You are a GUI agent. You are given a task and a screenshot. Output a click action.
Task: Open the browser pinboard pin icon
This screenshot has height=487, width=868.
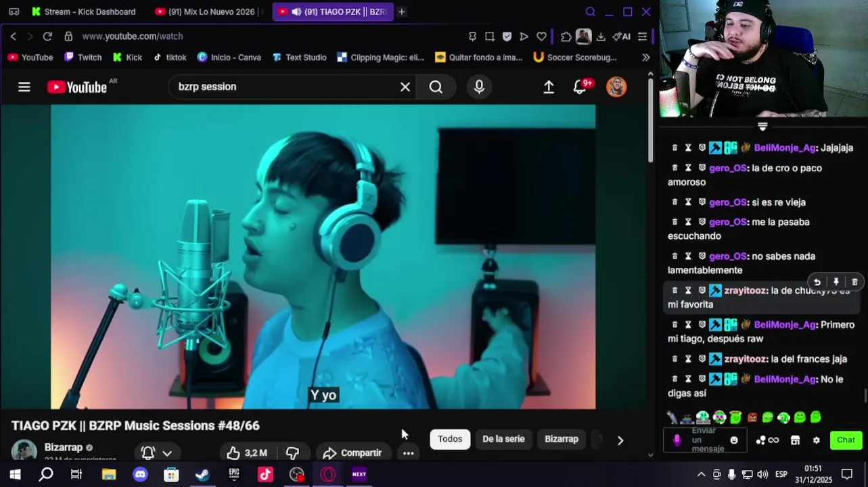pyautogui.click(x=472, y=37)
